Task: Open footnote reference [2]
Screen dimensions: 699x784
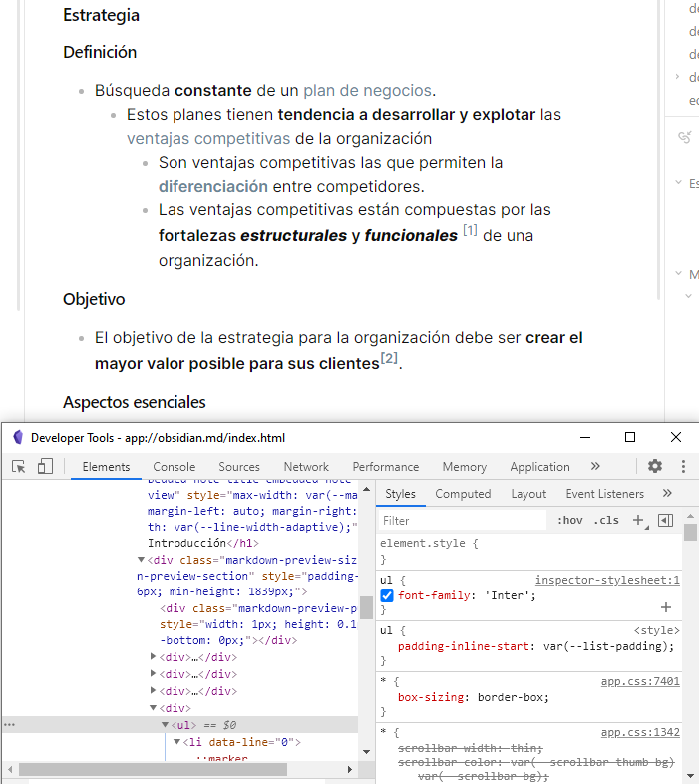Action: pos(389,358)
